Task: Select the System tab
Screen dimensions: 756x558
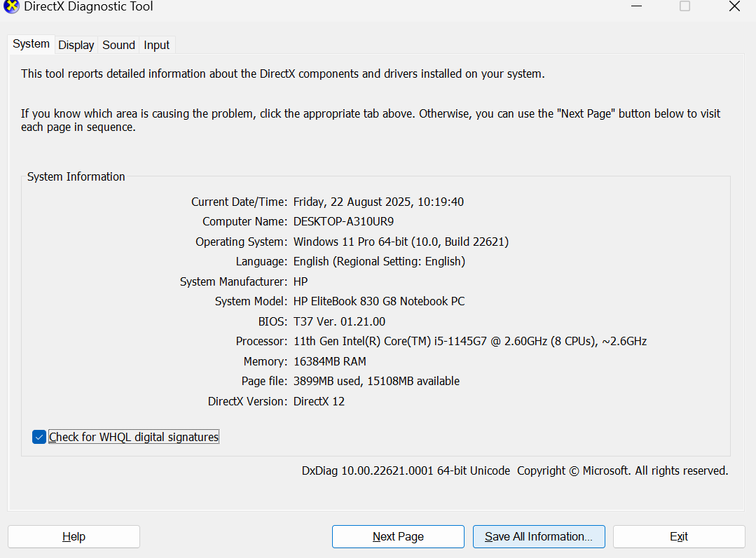Action: [x=32, y=44]
